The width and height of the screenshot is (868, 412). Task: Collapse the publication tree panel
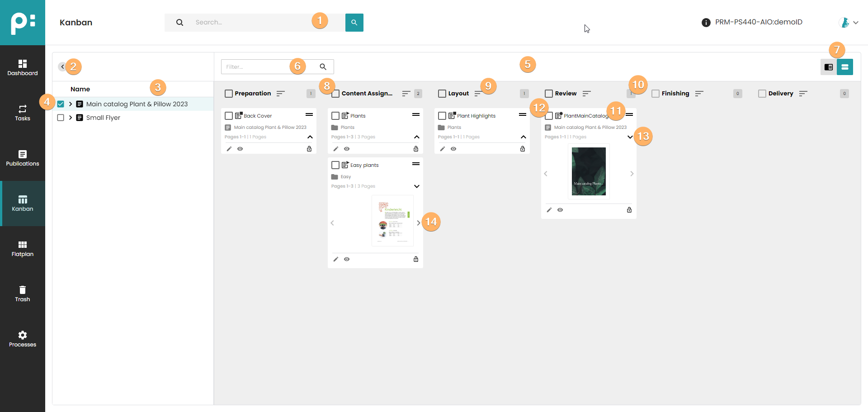tap(62, 67)
